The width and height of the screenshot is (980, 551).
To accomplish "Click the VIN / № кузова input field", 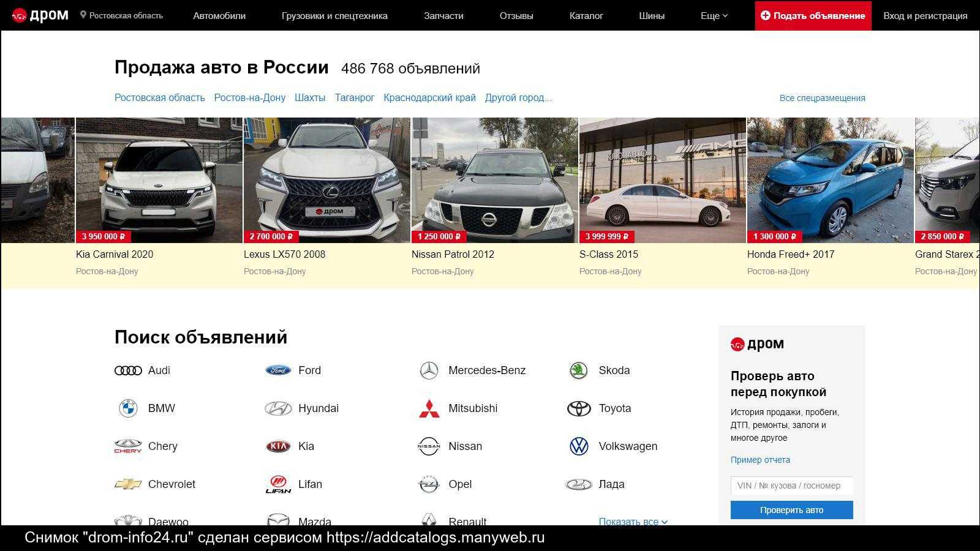I will (791, 485).
